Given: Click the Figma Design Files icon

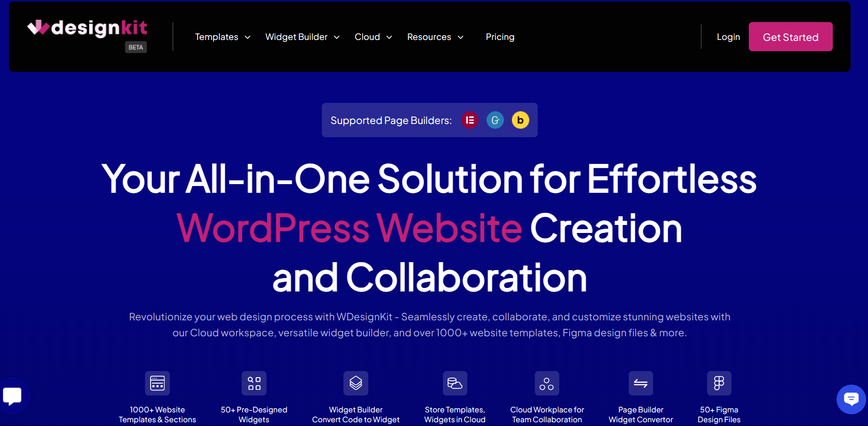Looking at the screenshot, I should 719,383.
